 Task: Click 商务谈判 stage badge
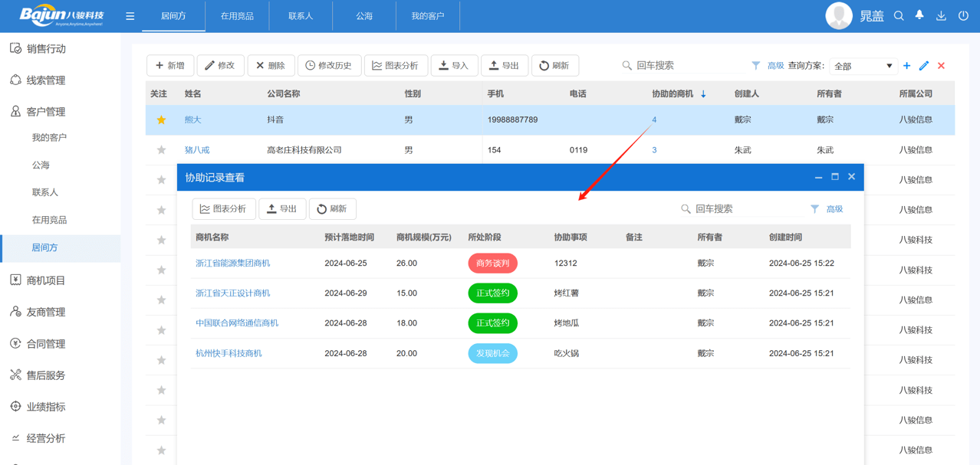click(x=492, y=264)
